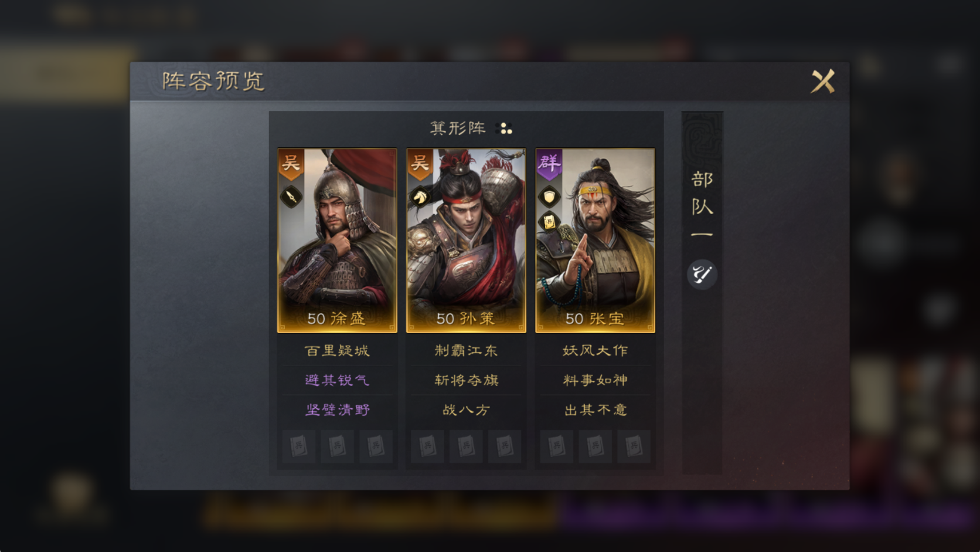This screenshot has width=980, height=552.
Task: Click the cavalry horse icon on 孙策's card
Action: point(420,197)
